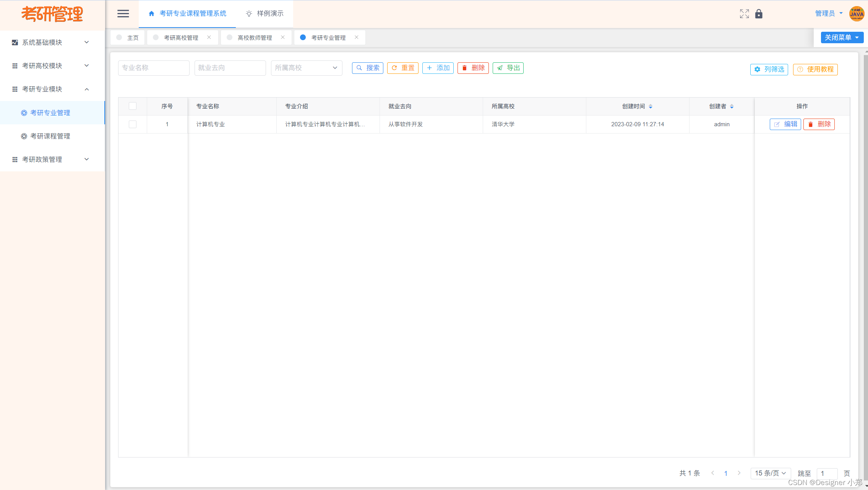Check the select-all header checkbox
Viewport: 868px width, 490px height.
[x=133, y=106]
